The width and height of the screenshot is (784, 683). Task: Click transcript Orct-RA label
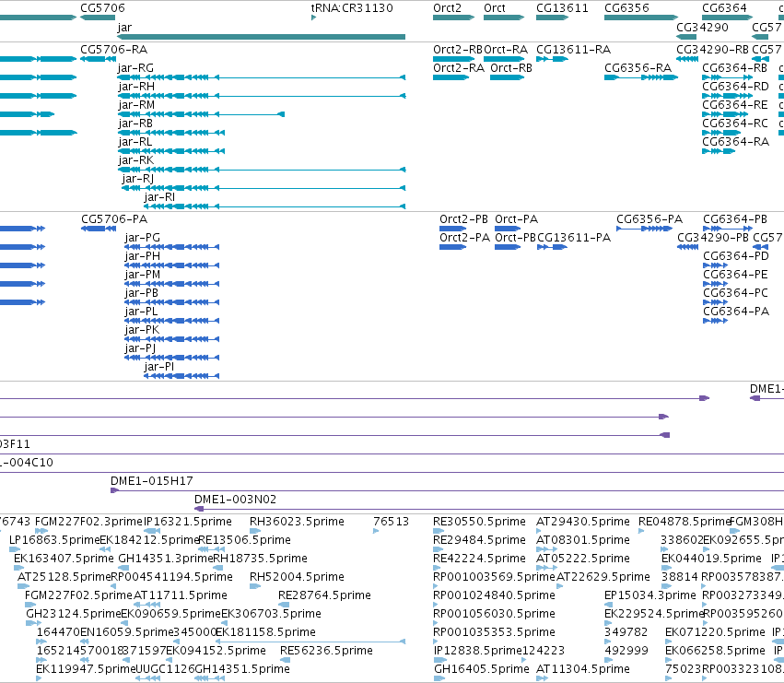(x=506, y=50)
